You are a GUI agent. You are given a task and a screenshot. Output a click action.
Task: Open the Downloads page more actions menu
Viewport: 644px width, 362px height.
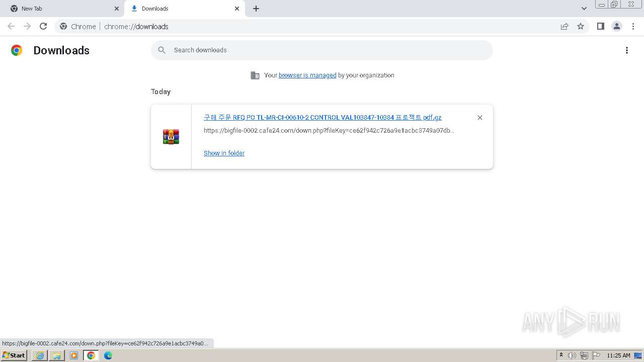[627, 50]
